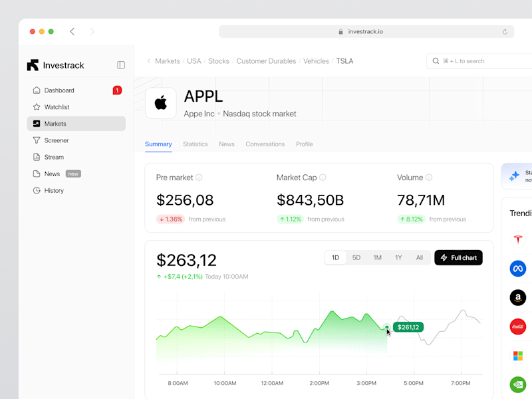The height and width of the screenshot is (399, 532).
Task: Click the History clock icon
Action: [37, 190]
